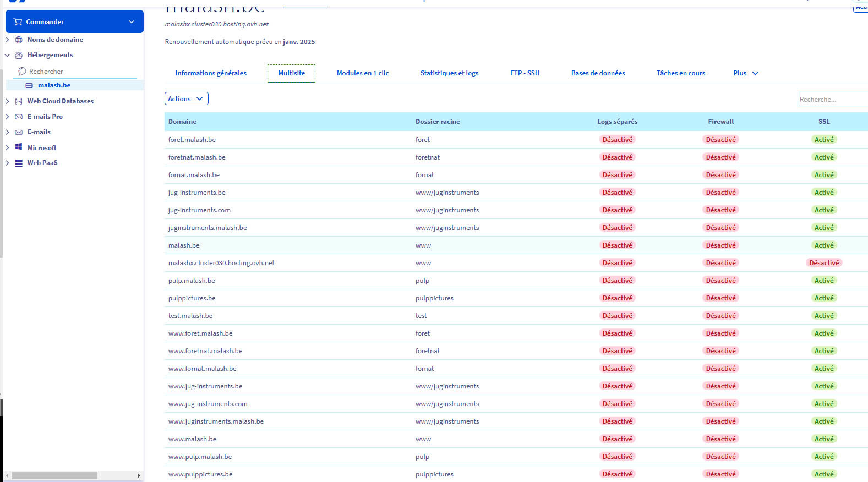Open the Actions dropdown
Image resolution: width=868 pixels, height=482 pixels.
point(186,99)
